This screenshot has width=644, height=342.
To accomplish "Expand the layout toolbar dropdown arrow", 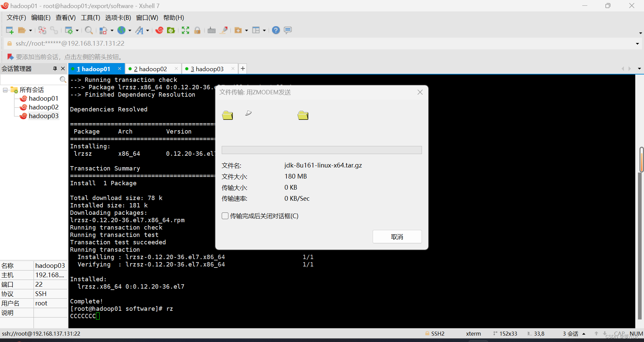I will [264, 31].
